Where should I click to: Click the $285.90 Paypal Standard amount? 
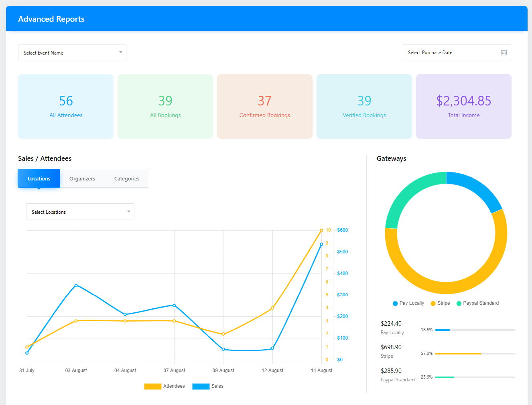point(391,371)
